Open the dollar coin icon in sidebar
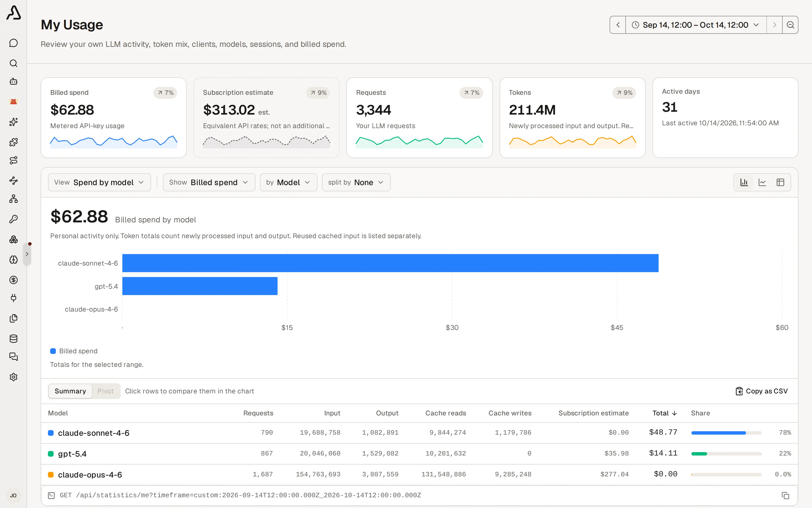This screenshot has width=812, height=508. [x=14, y=280]
